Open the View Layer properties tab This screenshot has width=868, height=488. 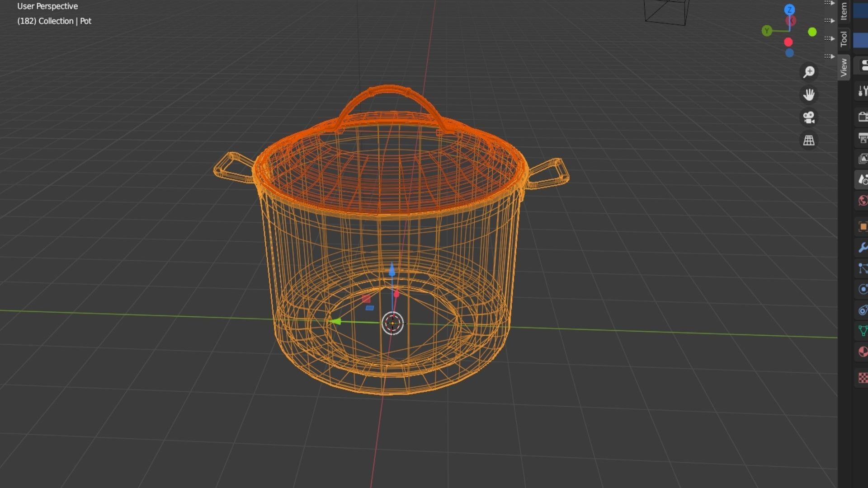(862, 159)
